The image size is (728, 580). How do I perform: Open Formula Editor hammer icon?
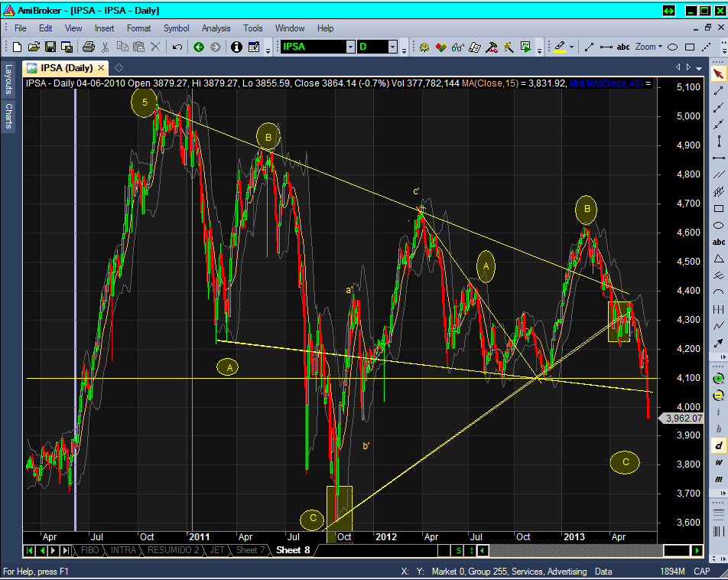point(492,47)
